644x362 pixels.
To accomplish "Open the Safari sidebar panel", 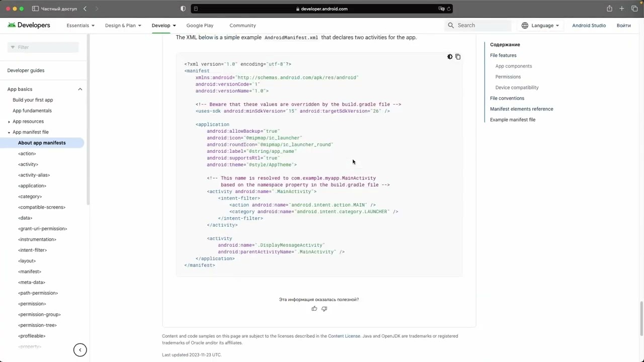I will click(x=35, y=9).
